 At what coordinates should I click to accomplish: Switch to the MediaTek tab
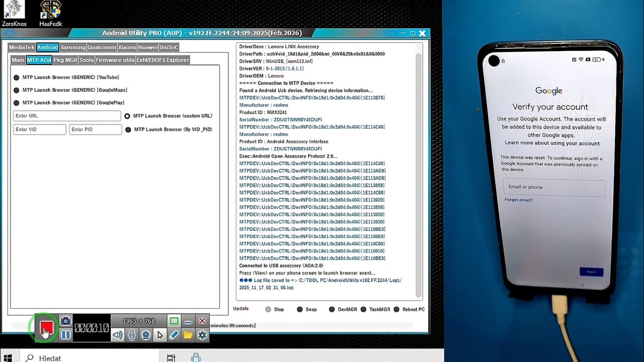22,47
